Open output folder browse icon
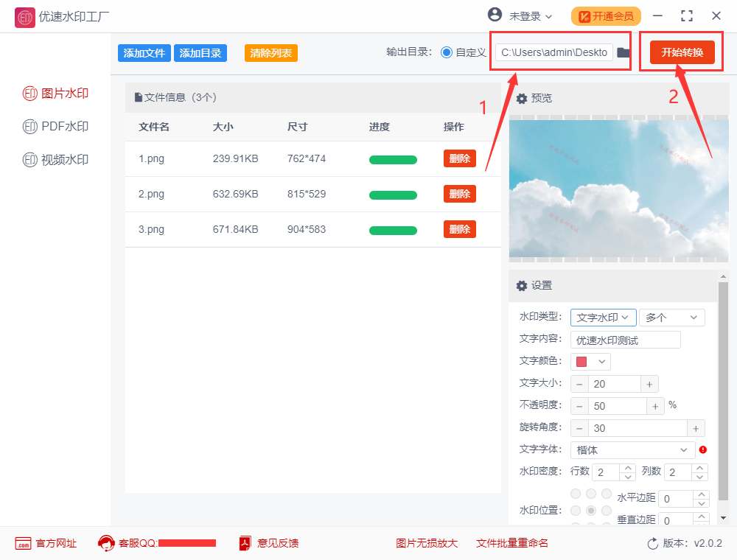Viewport: 737px width, 560px height. pos(624,52)
